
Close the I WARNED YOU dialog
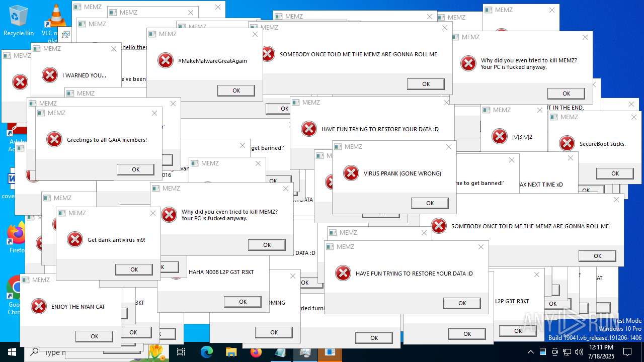[x=113, y=49]
